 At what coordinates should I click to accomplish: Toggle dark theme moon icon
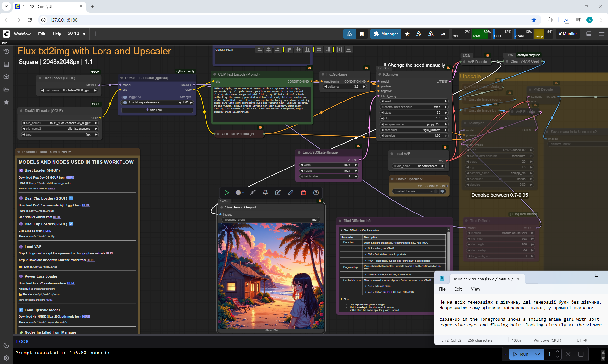6,345
